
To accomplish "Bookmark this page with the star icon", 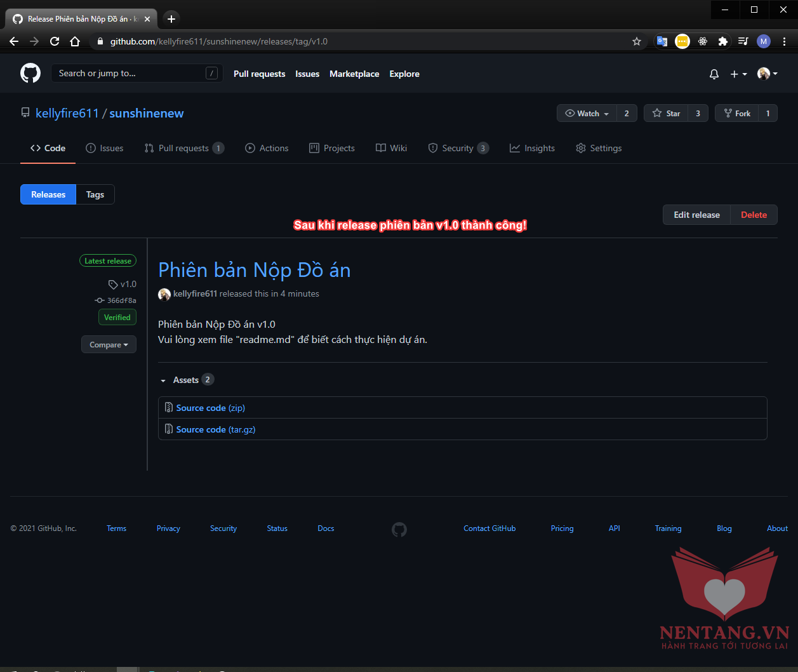I will (x=637, y=41).
